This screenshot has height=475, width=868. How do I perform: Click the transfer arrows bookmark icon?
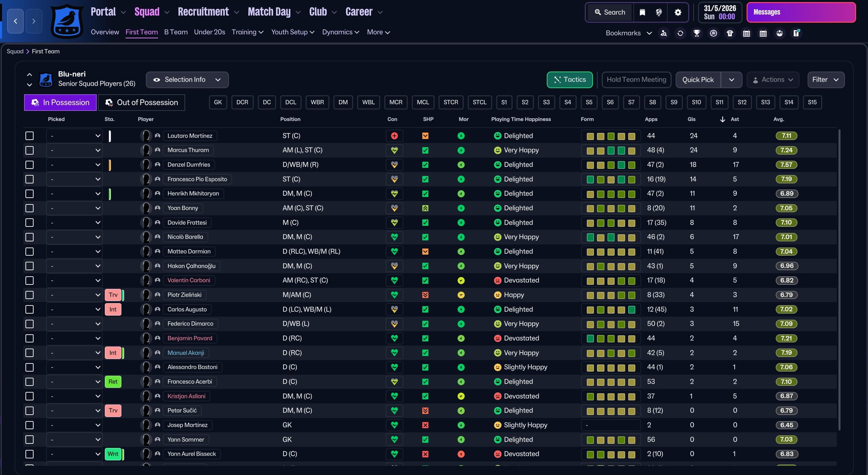pos(680,33)
